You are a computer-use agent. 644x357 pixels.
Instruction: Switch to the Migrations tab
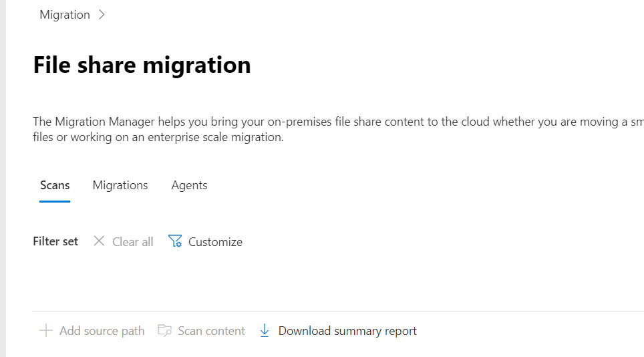click(120, 185)
